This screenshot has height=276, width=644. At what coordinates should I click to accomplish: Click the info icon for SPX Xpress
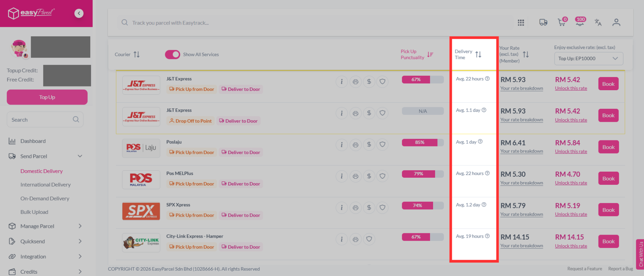[x=342, y=208]
